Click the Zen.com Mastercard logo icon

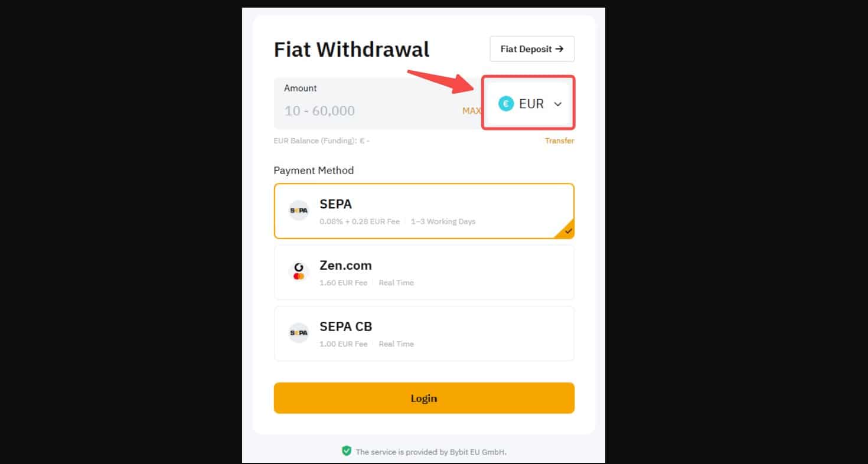click(299, 272)
